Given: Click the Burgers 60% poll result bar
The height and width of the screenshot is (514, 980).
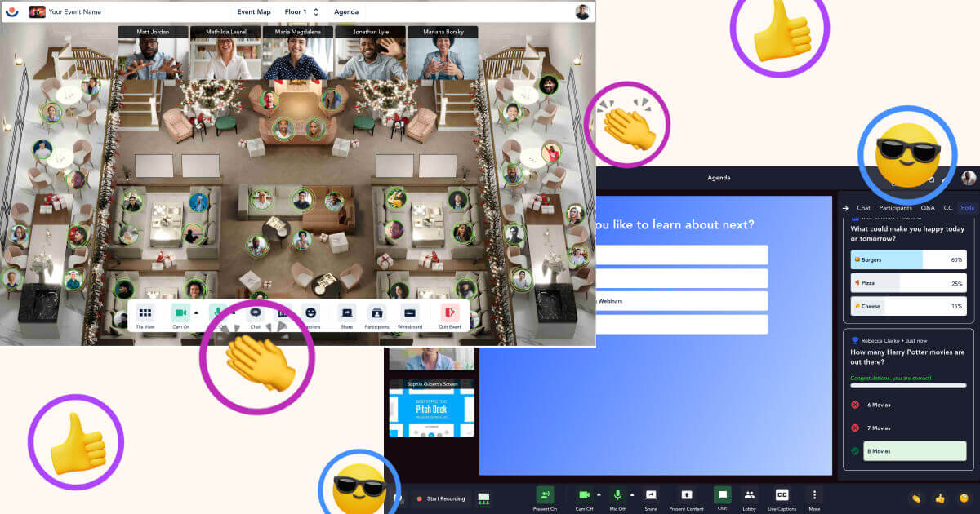Looking at the screenshot, I should pyautogui.click(x=908, y=259).
